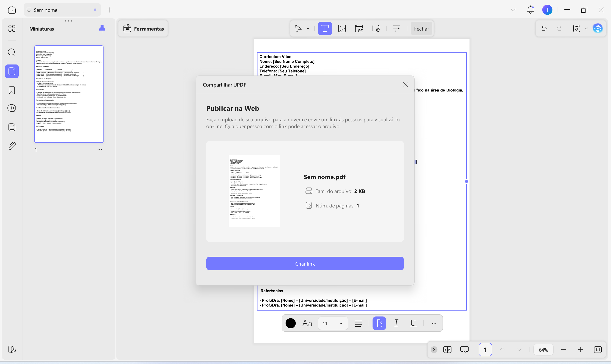Open the link insertion tool
The width and height of the screenshot is (611, 364).
click(359, 28)
